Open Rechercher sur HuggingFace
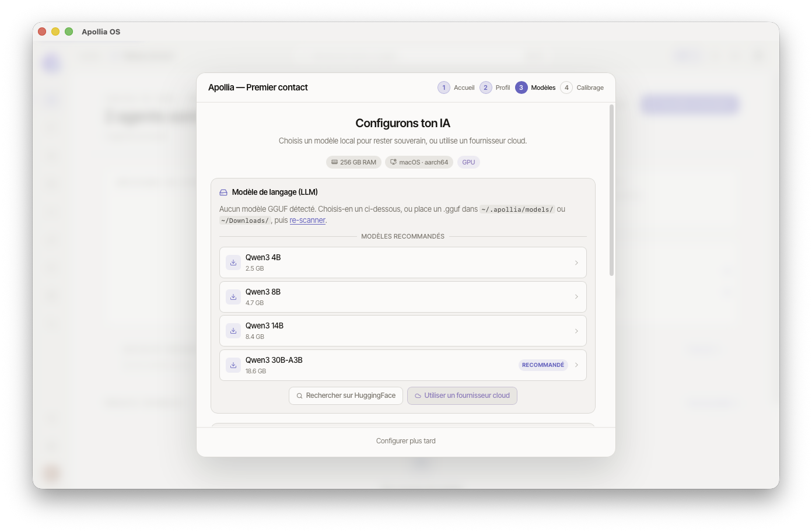Viewport: 812px width, 532px height. 346,395
